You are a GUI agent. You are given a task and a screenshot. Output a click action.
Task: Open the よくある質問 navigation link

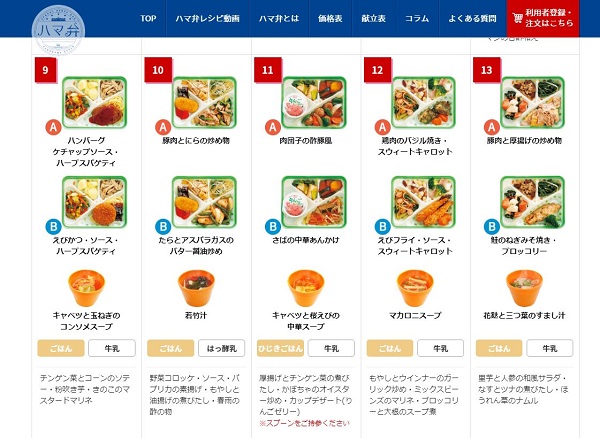(473, 18)
